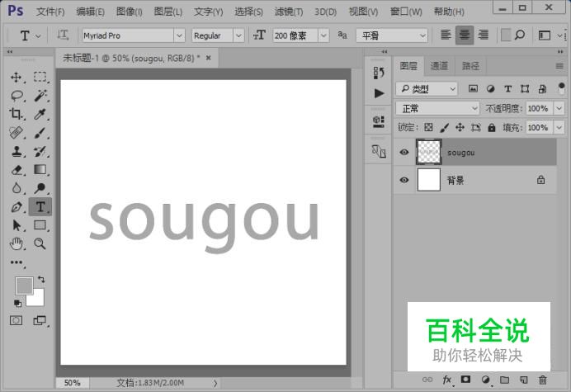The width and height of the screenshot is (571, 392).
Task: Open the text color swatch
Action: pyautogui.click(x=506, y=35)
